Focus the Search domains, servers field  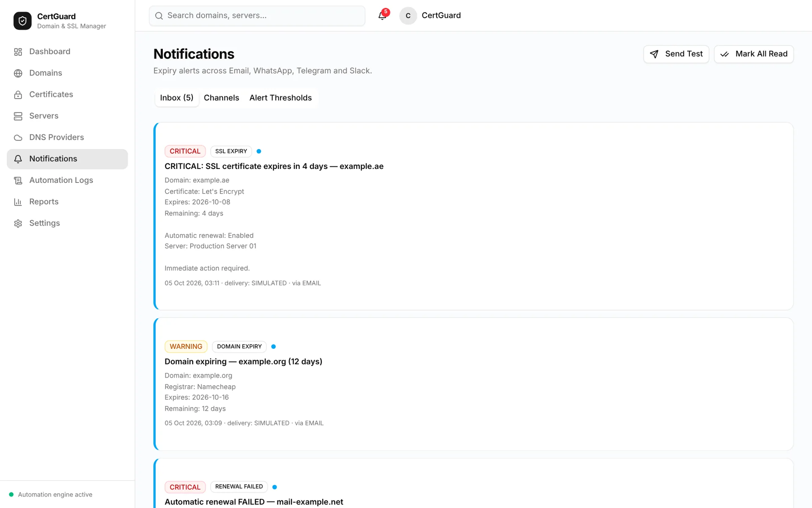click(257, 16)
